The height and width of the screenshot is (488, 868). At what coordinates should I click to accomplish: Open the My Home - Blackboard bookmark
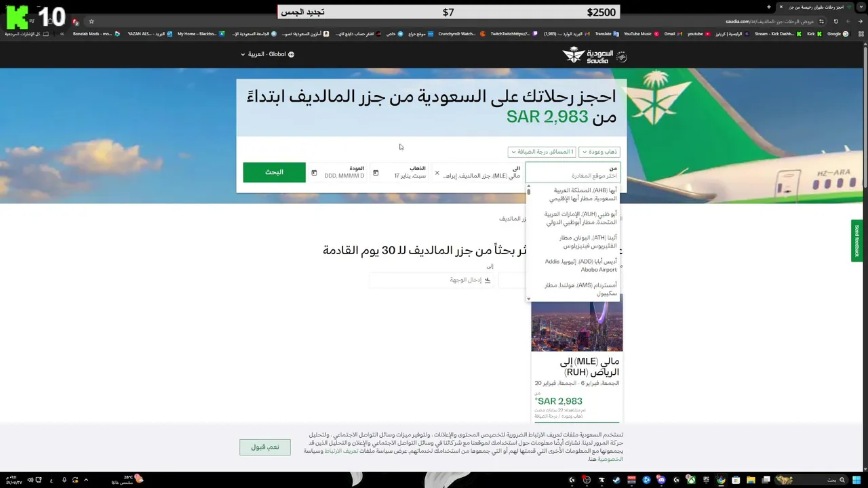click(201, 34)
